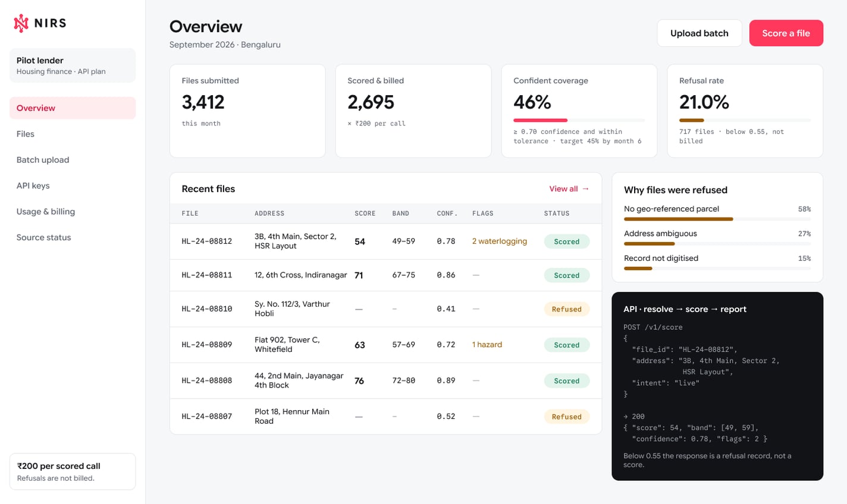This screenshot has height=504, width=847.
Task: Go to Files in the sidebar
Action: click(x=73, y=134)
